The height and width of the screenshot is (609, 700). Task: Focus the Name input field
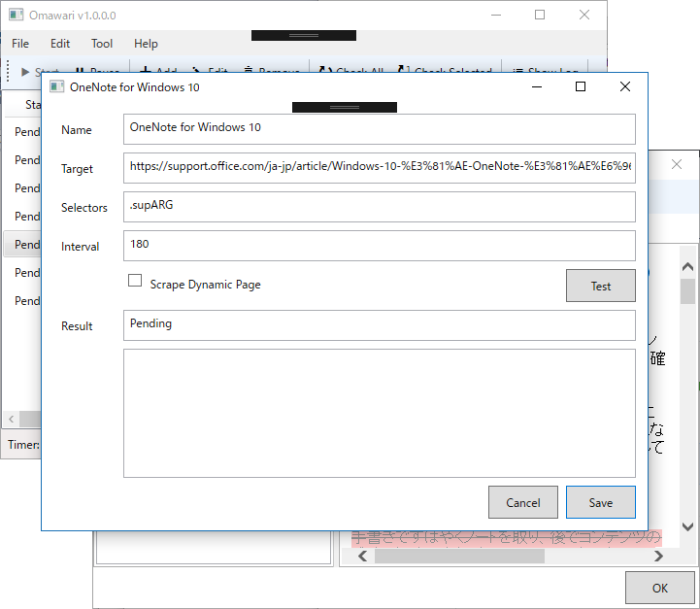[x=380, y=129]
